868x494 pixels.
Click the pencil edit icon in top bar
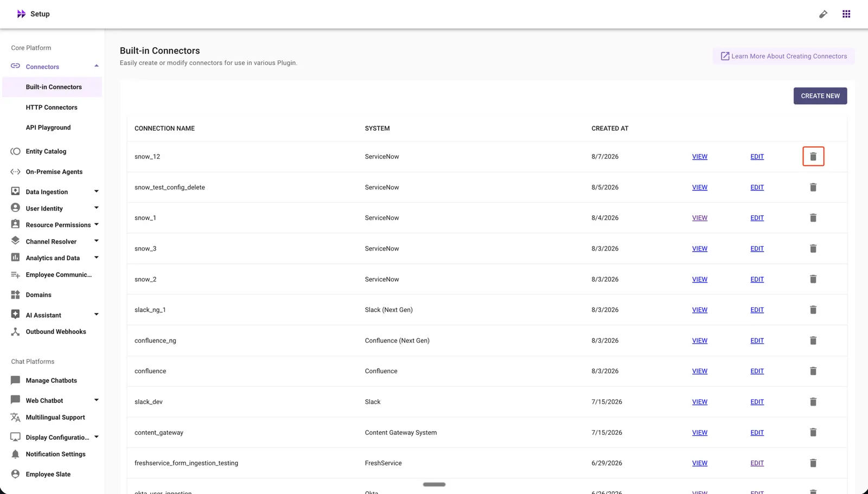click(x=823, y=14)
